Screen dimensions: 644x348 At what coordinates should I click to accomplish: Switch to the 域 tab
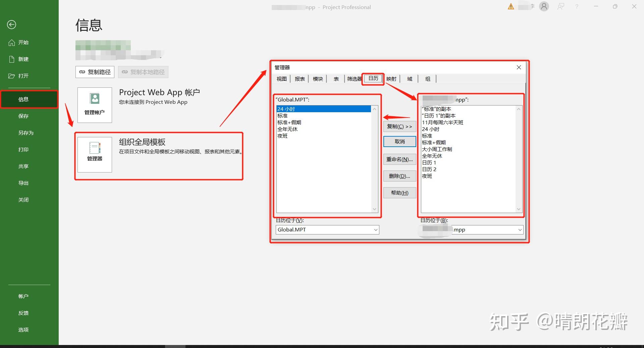pos(410,79)
